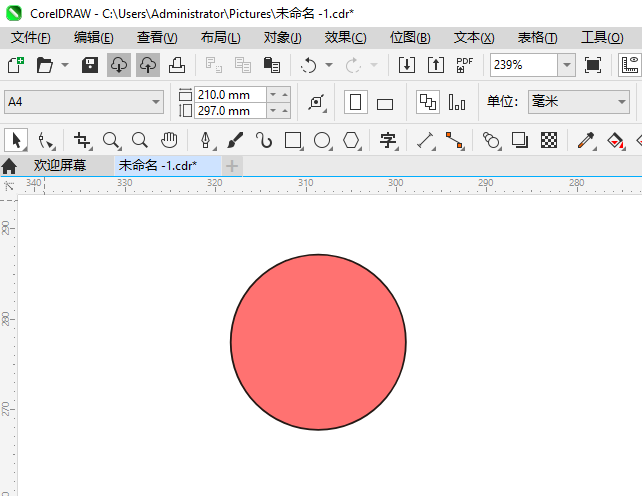The height and width of the screenshot is (496, 642).
Task: Save the document with floppy disk icon
Action: pyautogui.click(x=90, y=65)
